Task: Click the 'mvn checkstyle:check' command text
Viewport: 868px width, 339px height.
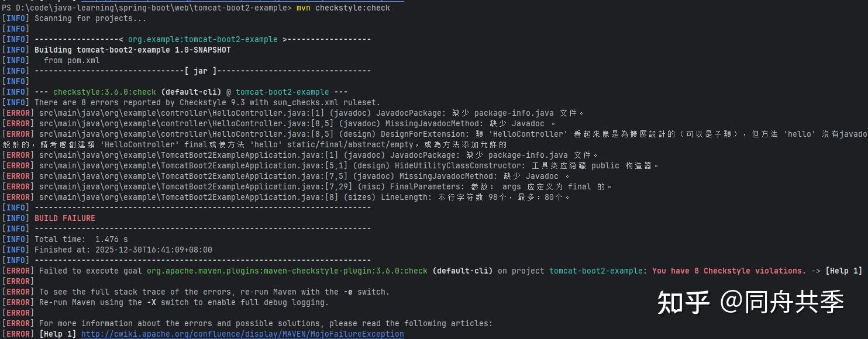Action: point(343,8)
